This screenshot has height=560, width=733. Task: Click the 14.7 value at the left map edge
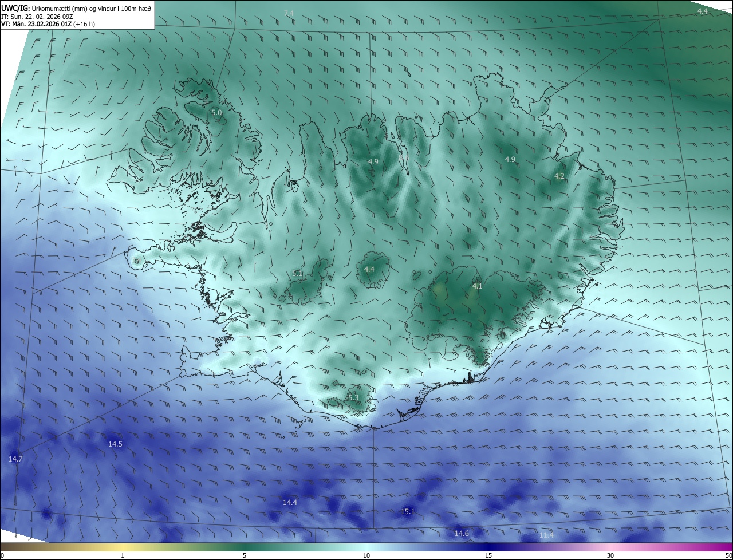coord(15,459)
